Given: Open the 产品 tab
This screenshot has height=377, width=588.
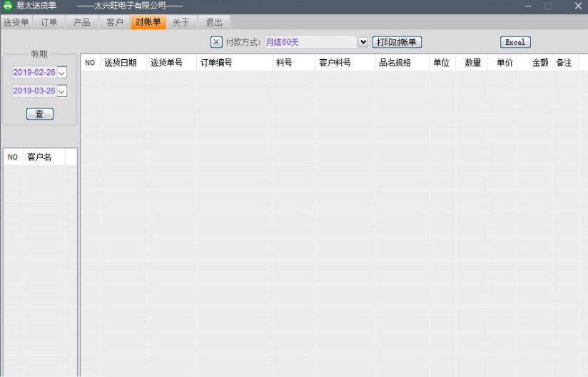Looking at the screenshot, I should pos(82,23).
